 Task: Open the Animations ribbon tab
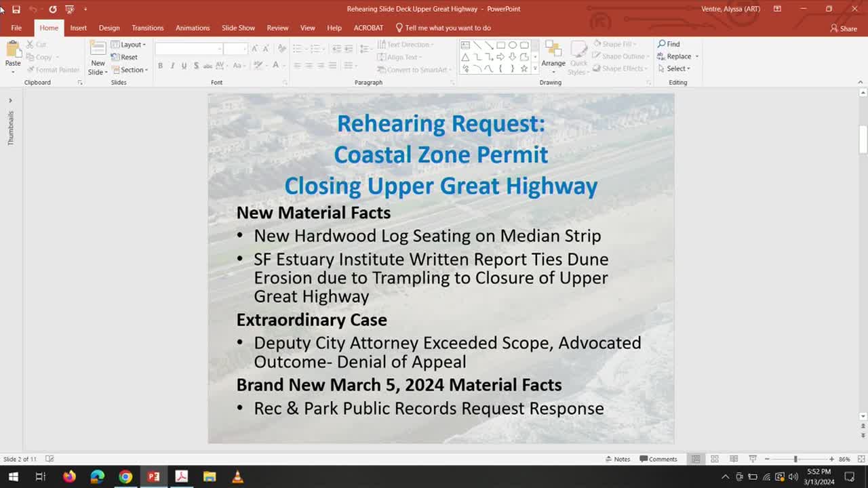click(x=193, y=28)
